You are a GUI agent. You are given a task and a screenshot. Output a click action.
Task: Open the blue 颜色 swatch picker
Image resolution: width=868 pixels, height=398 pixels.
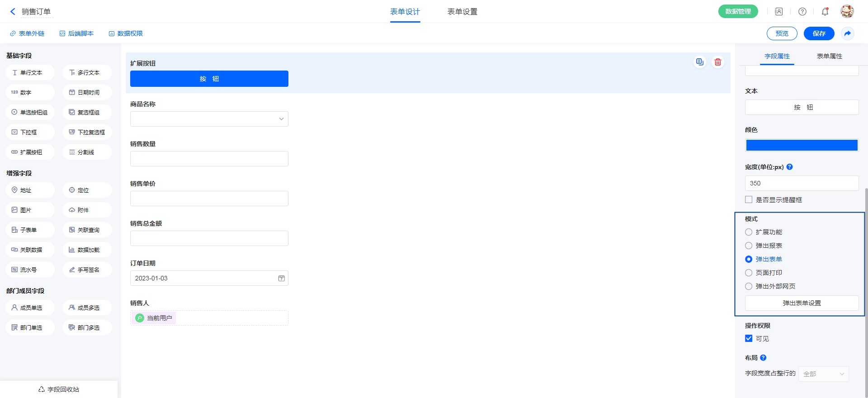802,145
